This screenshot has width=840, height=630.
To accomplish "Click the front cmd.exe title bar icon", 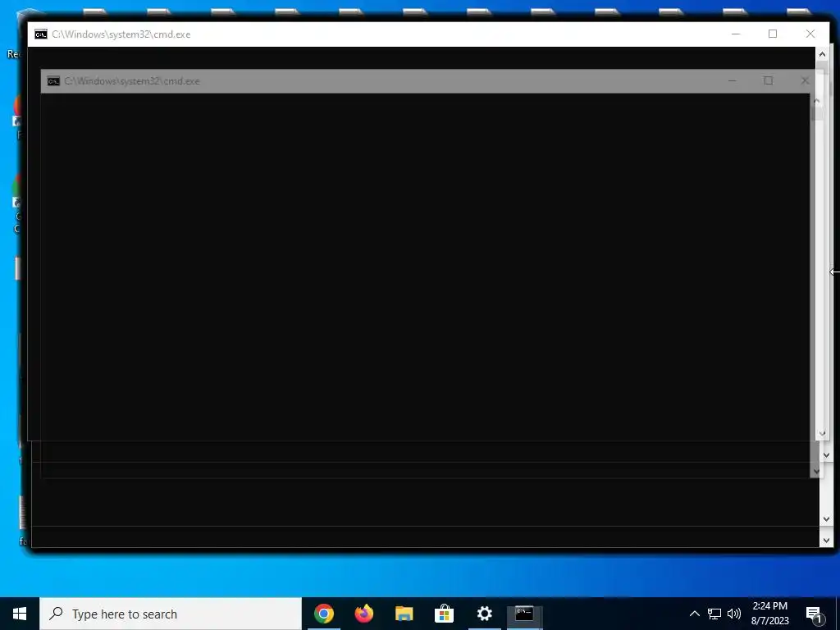I will coord(41,34).
